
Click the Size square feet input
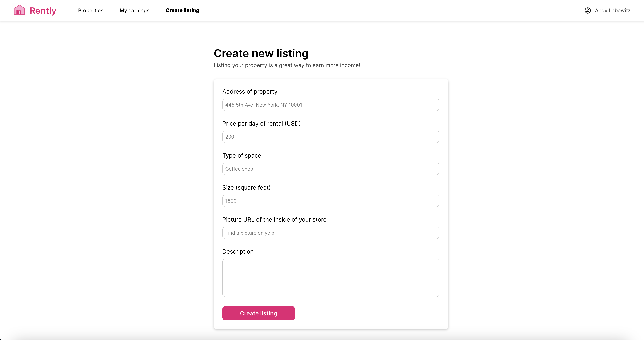(x=331, y=201)
